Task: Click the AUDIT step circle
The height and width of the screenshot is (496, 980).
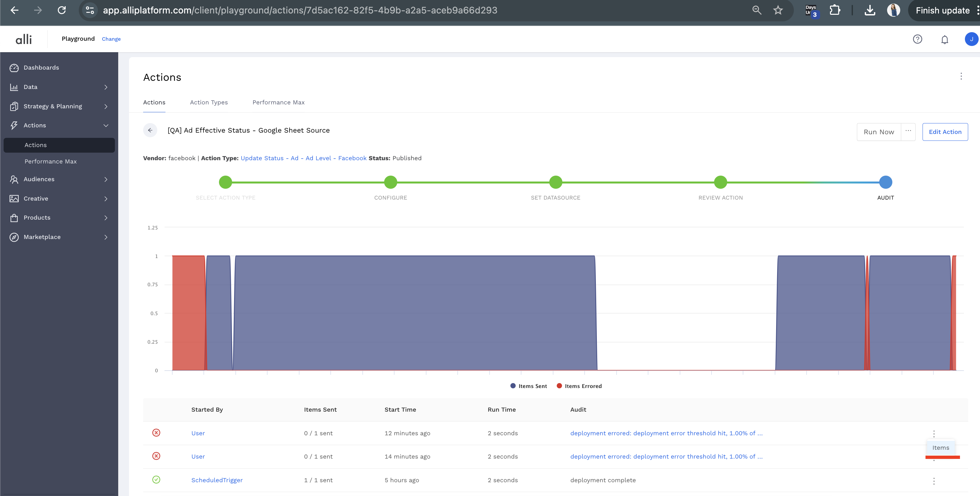Action: point(885,182)
